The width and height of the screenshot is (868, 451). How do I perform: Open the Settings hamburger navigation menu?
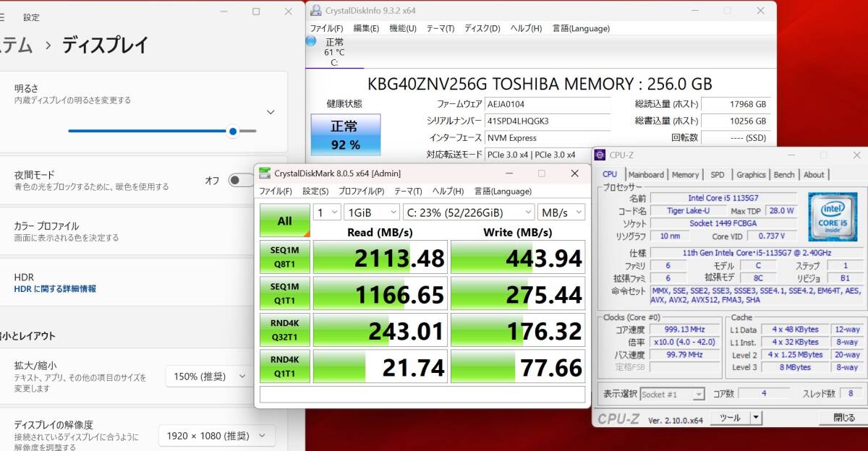[x=2, y=17]
